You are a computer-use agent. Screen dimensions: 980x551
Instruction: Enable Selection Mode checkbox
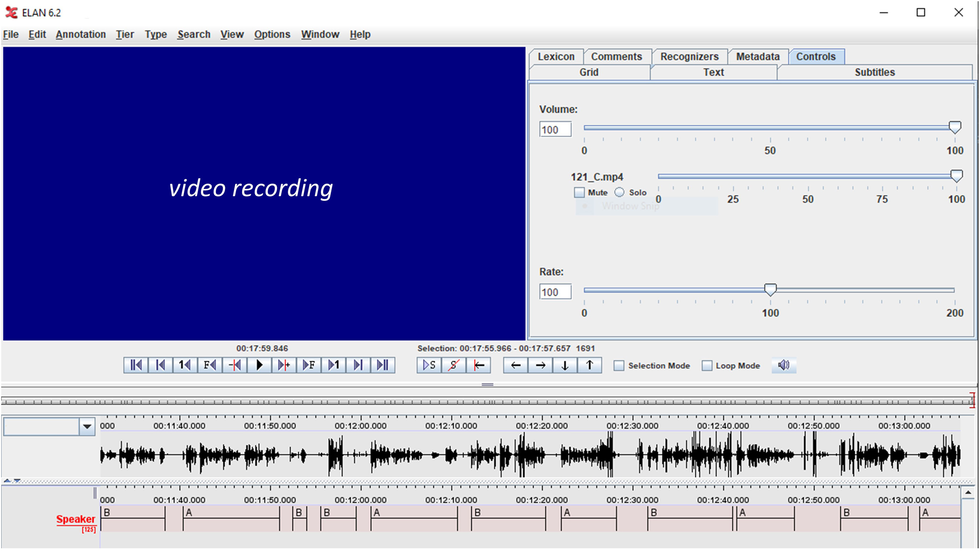[x=619, y=366]
